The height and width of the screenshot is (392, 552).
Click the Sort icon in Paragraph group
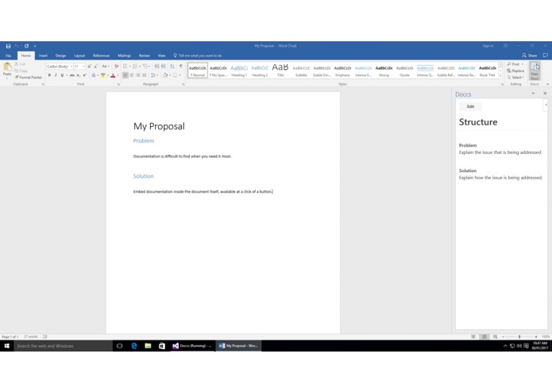172,66
